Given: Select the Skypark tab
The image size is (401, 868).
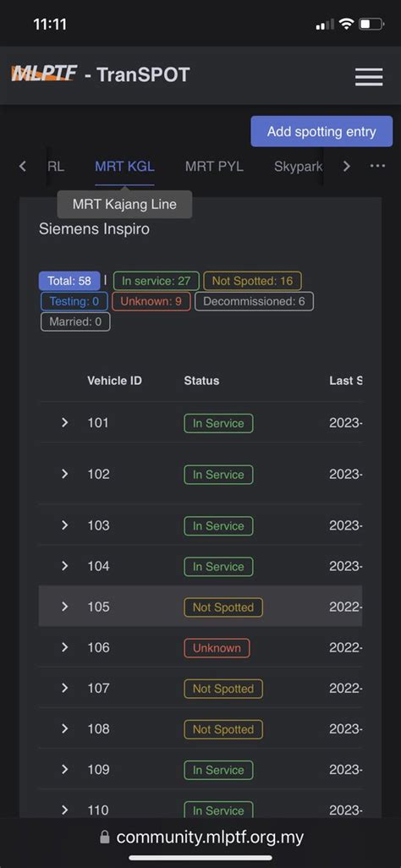Looking at the screenshot, I should [298, 167].
